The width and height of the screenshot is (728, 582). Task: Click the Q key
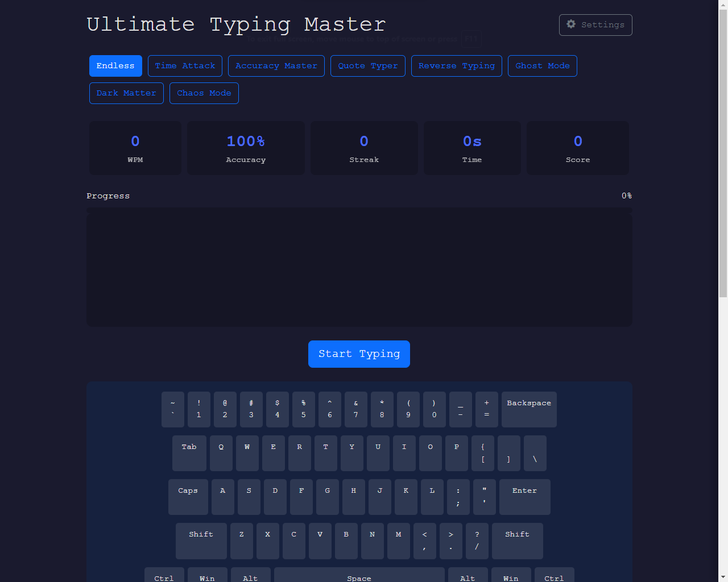[x=221, y=453]
